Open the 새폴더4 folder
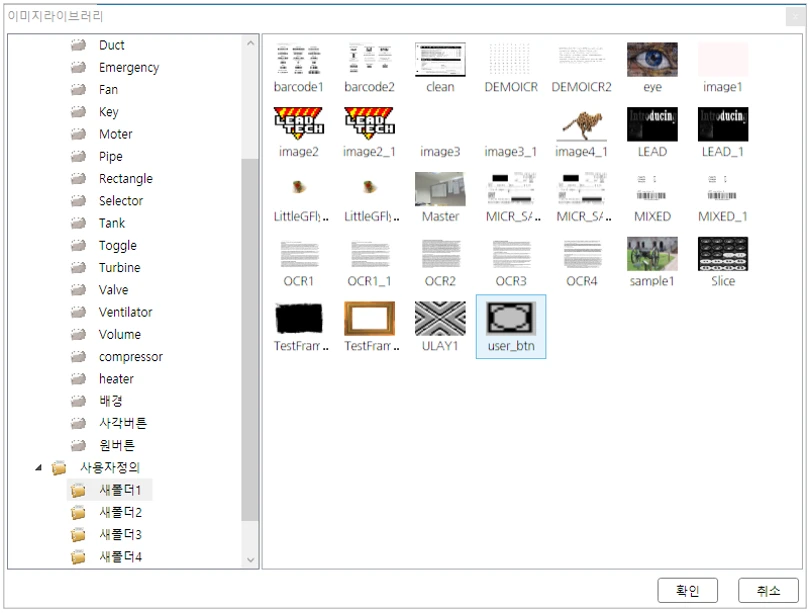 [120, 557]
